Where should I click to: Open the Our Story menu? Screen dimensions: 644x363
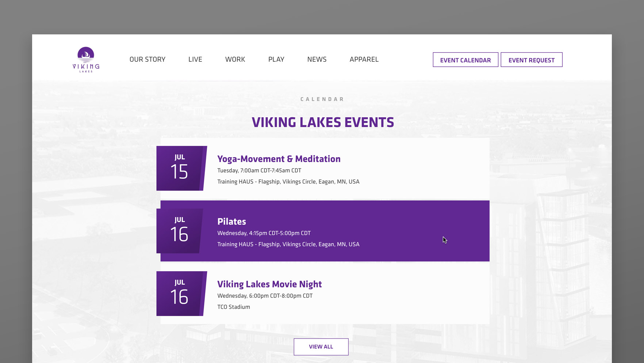(147, 59)
